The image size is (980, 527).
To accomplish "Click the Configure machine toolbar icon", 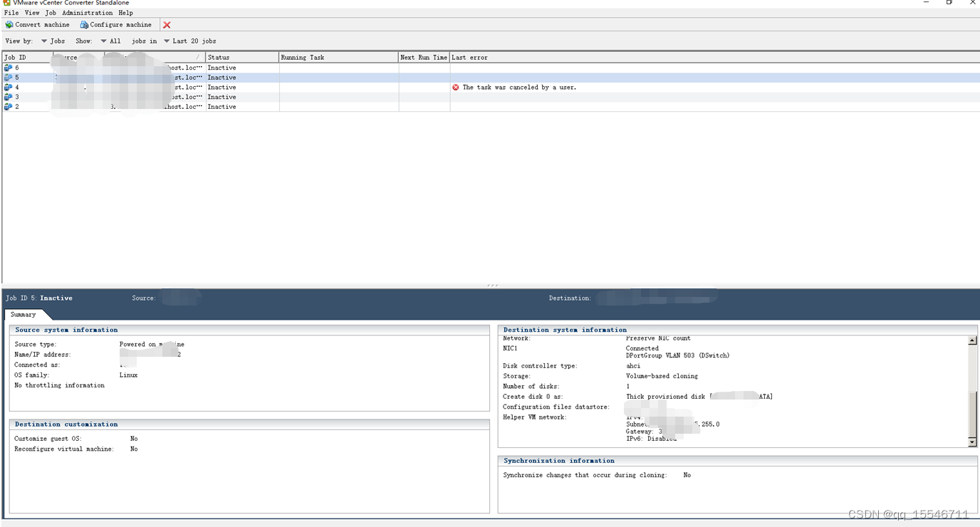I will [85, 24].
